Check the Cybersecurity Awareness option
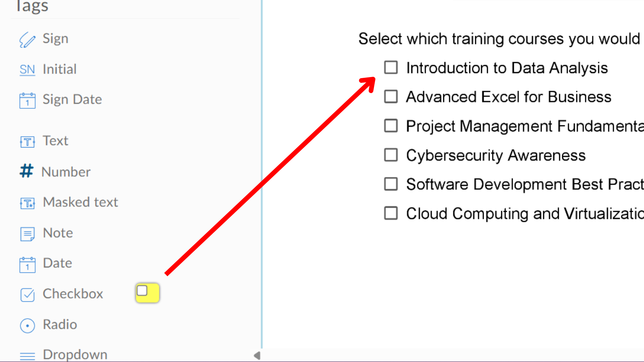Image resolution: width=644 pixels, height=362 pixels. (391, 155)
